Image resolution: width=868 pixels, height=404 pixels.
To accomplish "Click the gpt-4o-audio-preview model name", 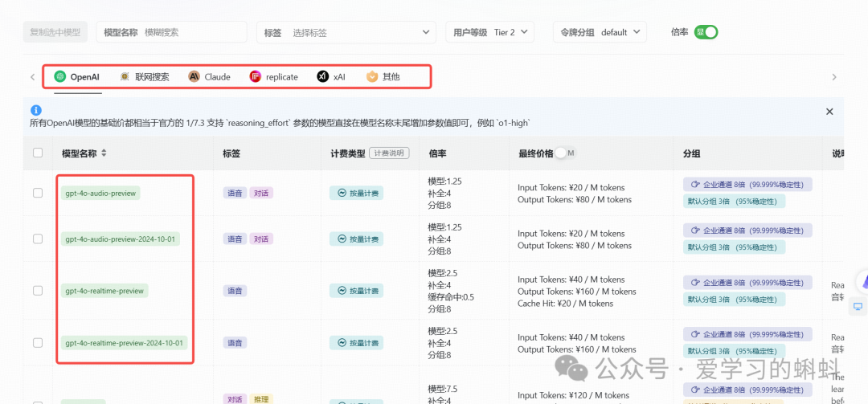I will pos(100,193).
